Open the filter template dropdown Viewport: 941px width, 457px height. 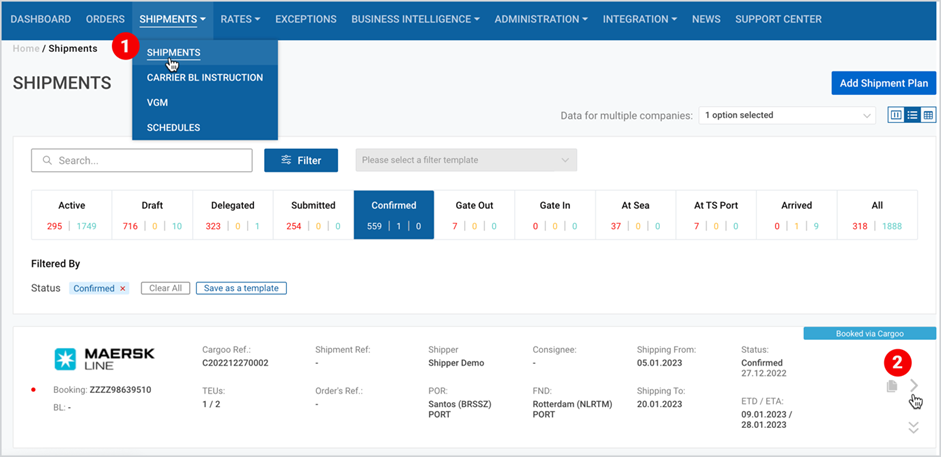point(466,160)
